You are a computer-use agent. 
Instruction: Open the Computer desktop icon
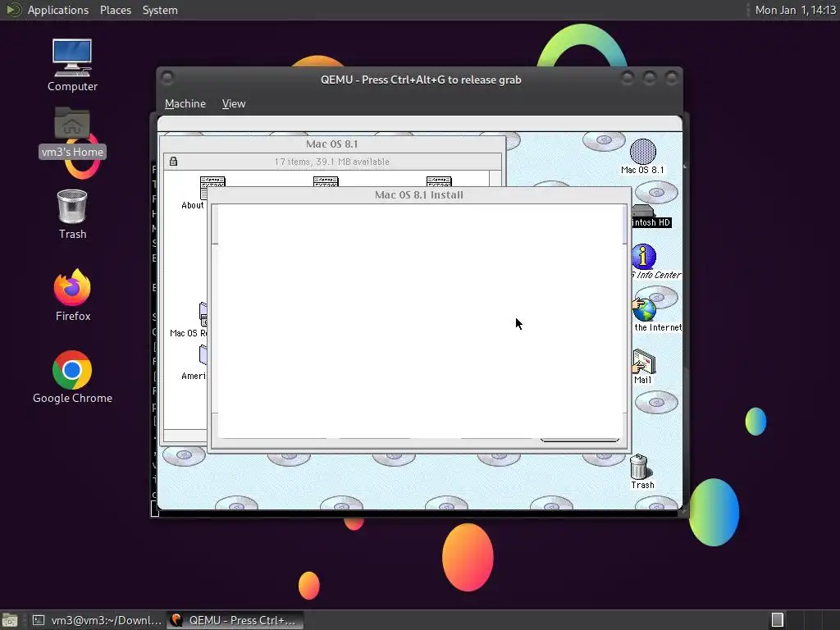[72, 64]
